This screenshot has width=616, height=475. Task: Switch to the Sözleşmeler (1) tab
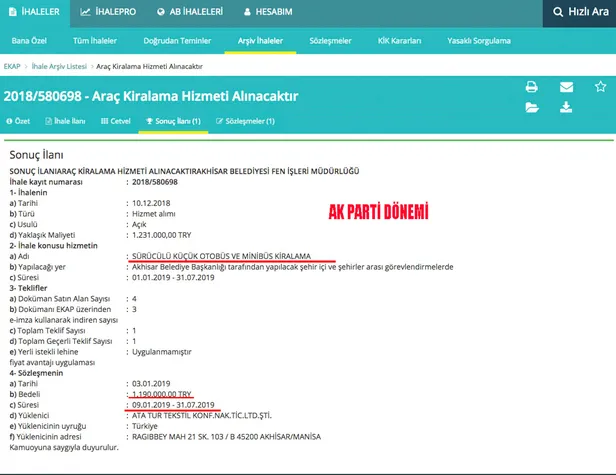tap(246, 121)
